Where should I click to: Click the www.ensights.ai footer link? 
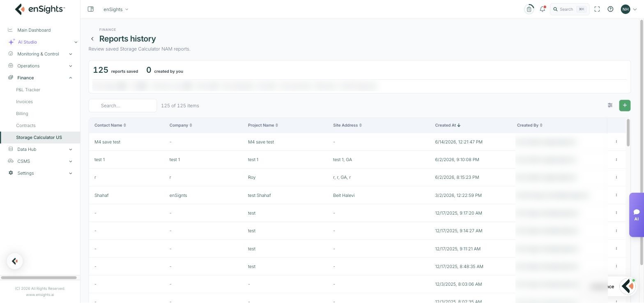click(40, 295)
